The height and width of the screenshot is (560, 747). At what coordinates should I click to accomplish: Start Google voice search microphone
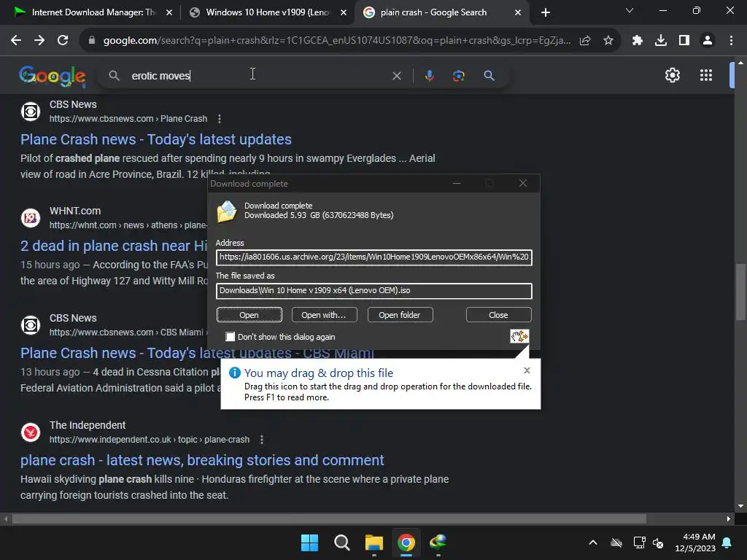pyautogui.click(x=429, y=76)
